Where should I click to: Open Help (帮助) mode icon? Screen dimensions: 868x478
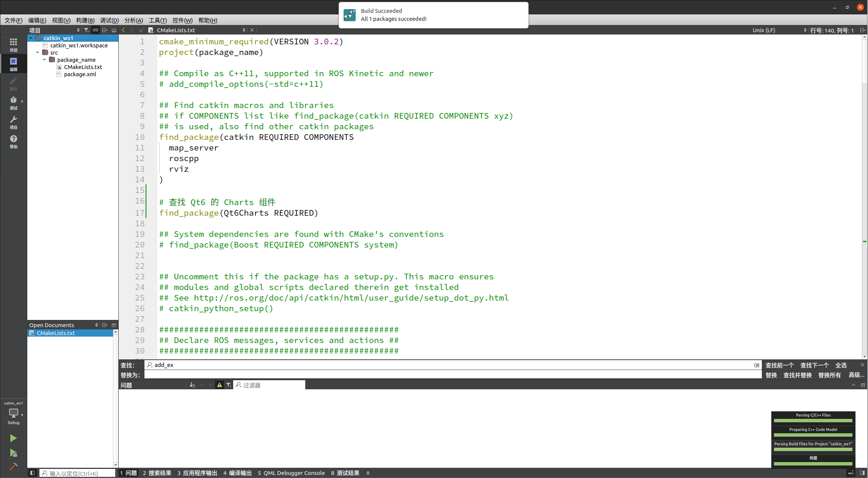(x=13, y=141)
